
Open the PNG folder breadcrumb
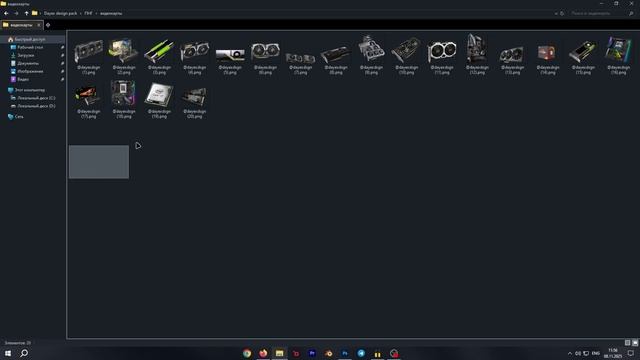[88, 13]
